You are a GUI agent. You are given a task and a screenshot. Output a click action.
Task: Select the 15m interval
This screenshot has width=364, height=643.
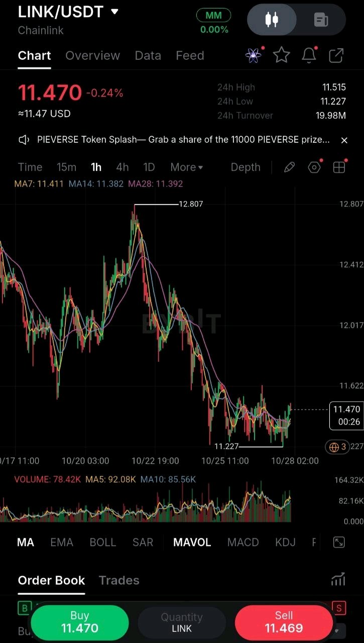tap(66, 167)
